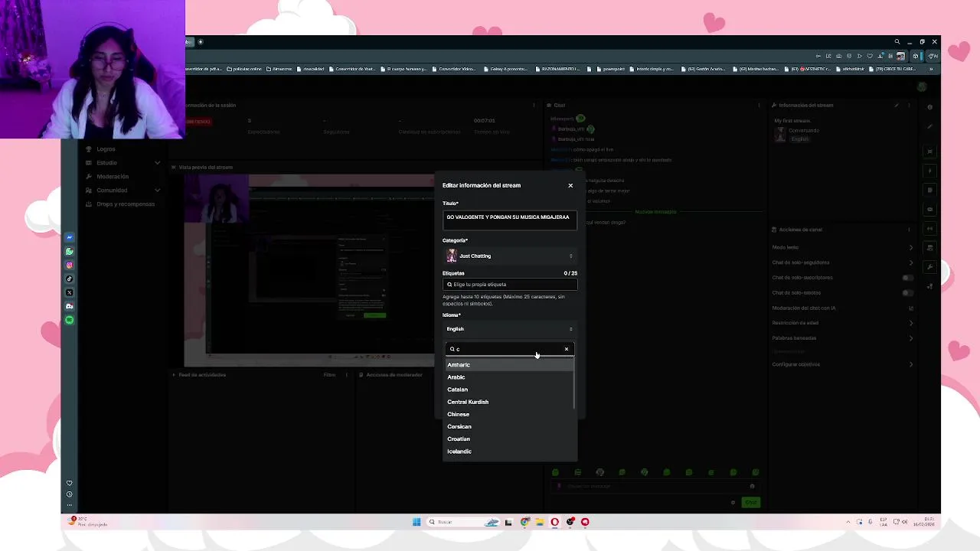Clear the language search text
Screen dimensions: 980x551
click(567, 349)
